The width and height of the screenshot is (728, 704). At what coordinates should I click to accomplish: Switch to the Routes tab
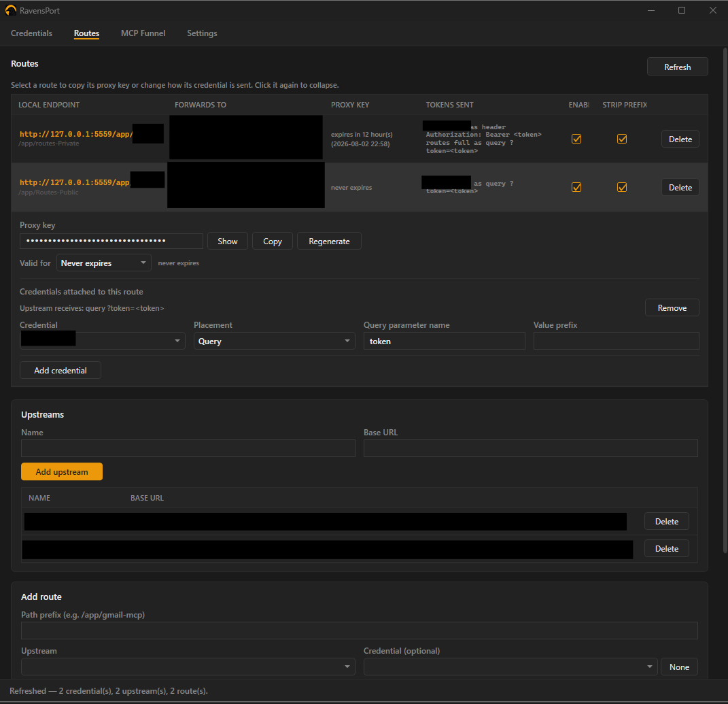point(86,33)
